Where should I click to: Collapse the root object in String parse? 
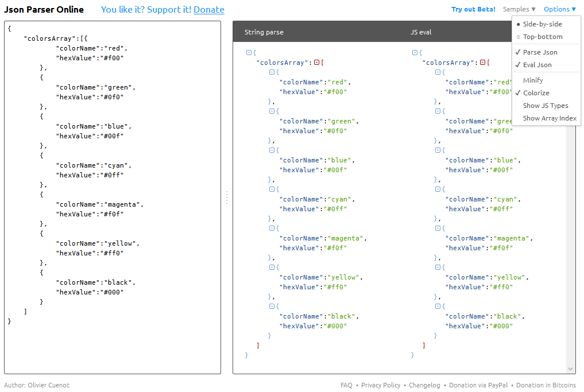[249, 53]
